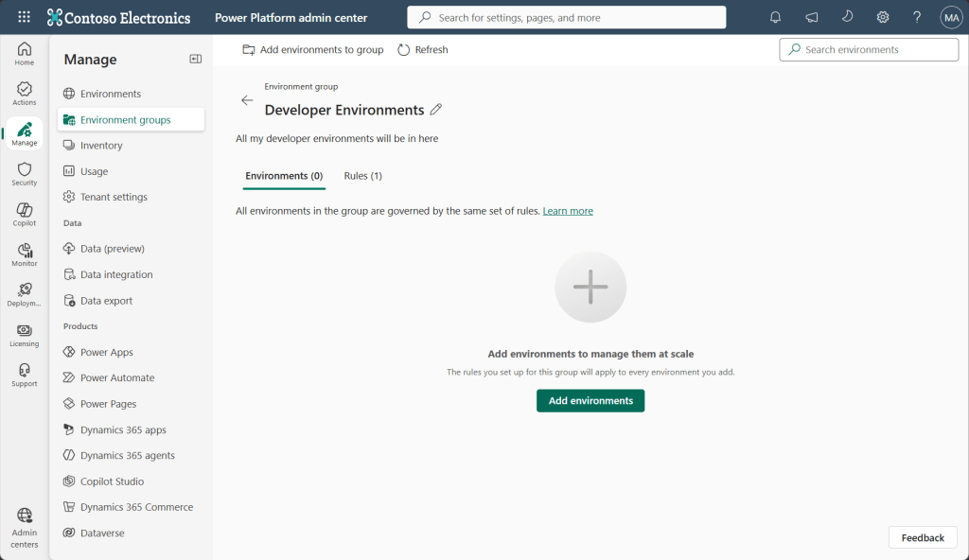Click the megaphone announcements icon
This screenshot has width=969, height=560.
(811, 17)
